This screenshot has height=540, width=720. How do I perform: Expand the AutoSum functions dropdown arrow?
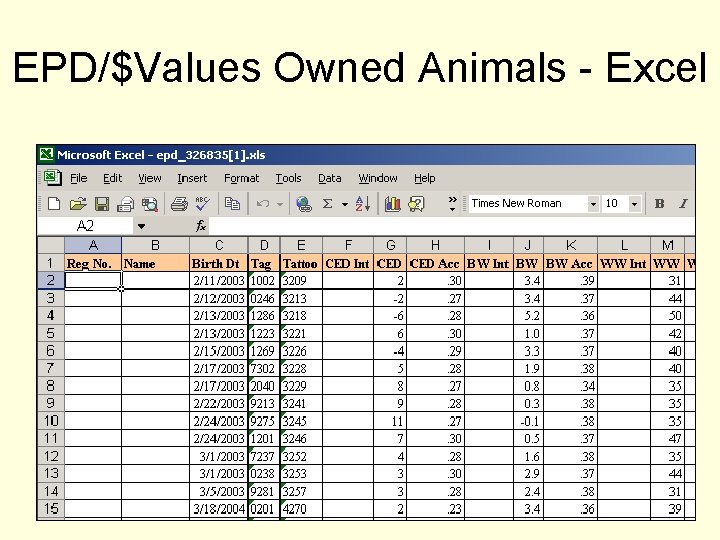pos(344,204)
